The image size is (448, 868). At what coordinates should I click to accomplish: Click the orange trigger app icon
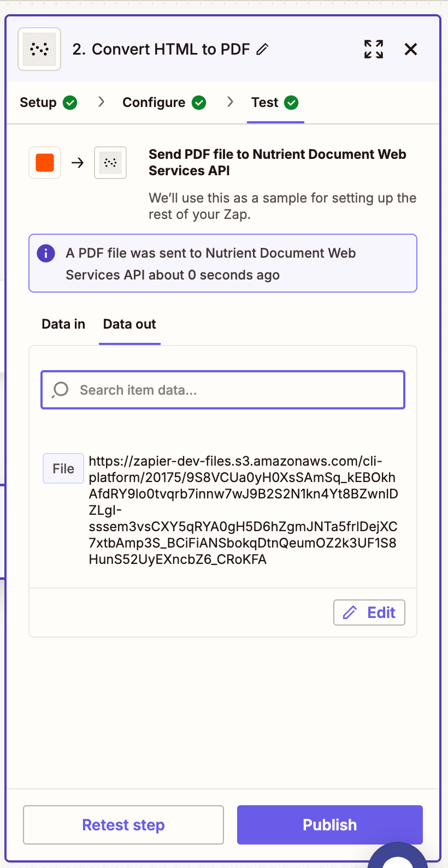tap(44, 163)
